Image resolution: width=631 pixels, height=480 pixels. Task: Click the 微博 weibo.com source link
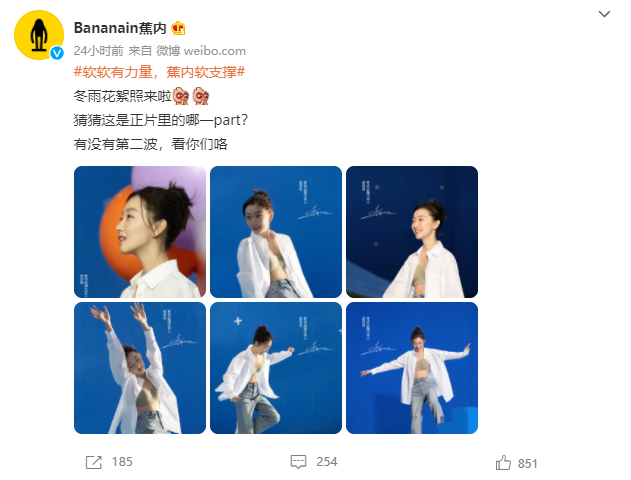201,51
